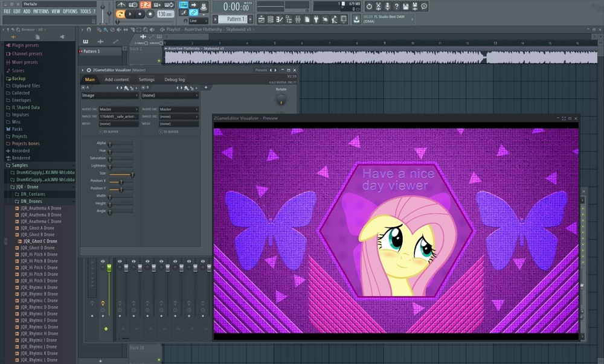Expand the Packs folder in browser
This screenshot has height=364, width=604.
[17, 129]
